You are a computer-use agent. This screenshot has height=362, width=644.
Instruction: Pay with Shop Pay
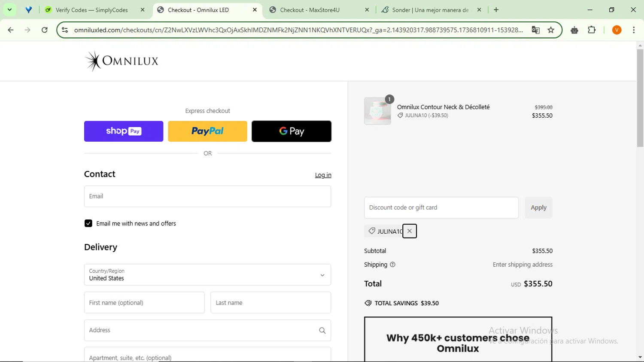(124, 131)
